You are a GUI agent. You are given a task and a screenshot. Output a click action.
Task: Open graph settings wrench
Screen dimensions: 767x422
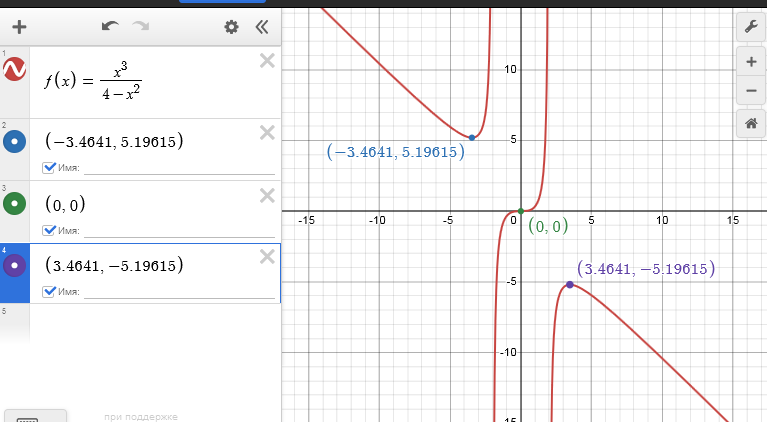[x=750, y=27]
